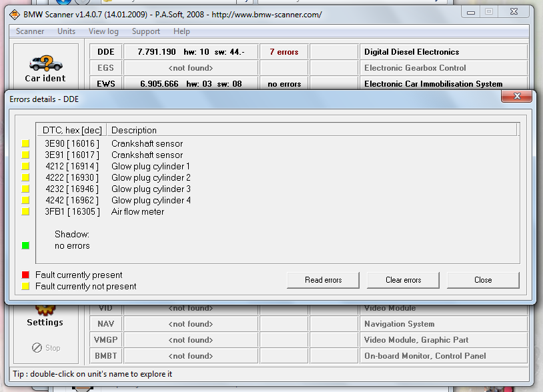Select the 3E90 [16016] error row
The image size is (543, 392).
(x=277, y=143)
